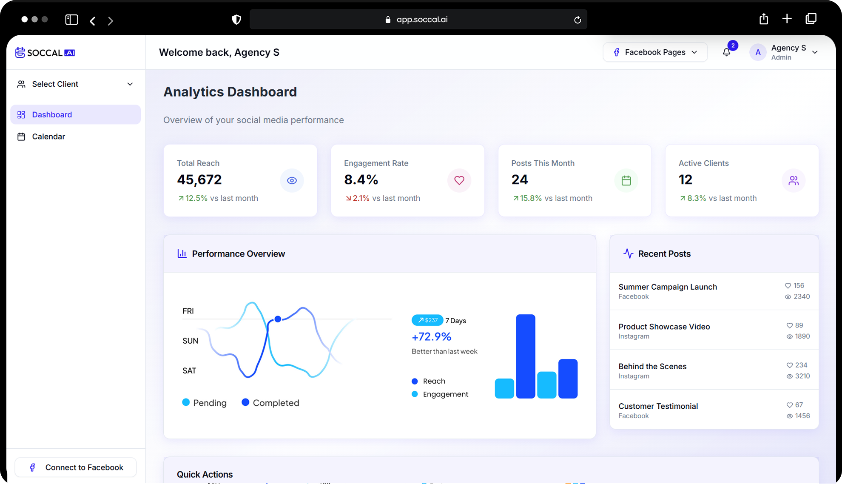Click the privacy shield icon in browser toolbar
Screen dimensions: 842x504
pyautogui.click(x=236, y=20)
